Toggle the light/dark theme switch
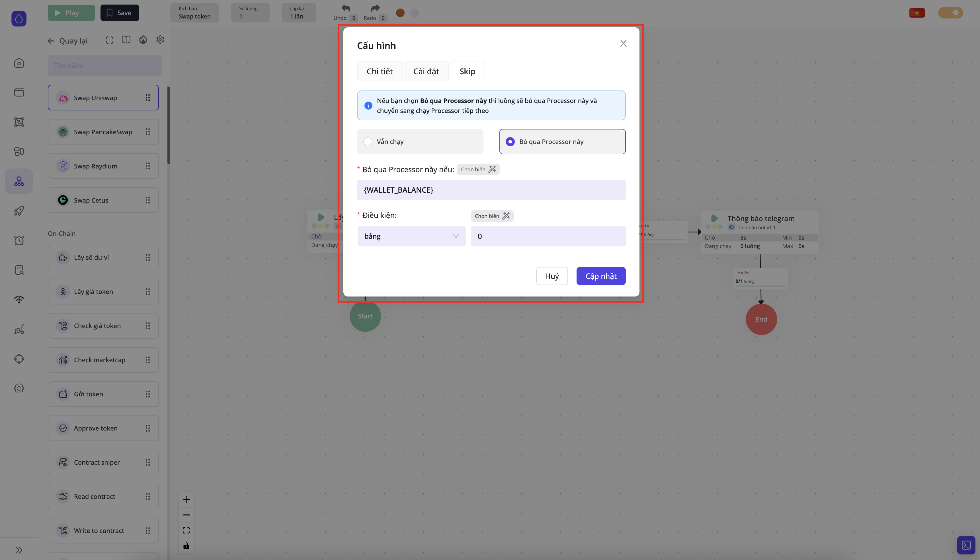The image size is (980, 560). (x=950, y=13)
